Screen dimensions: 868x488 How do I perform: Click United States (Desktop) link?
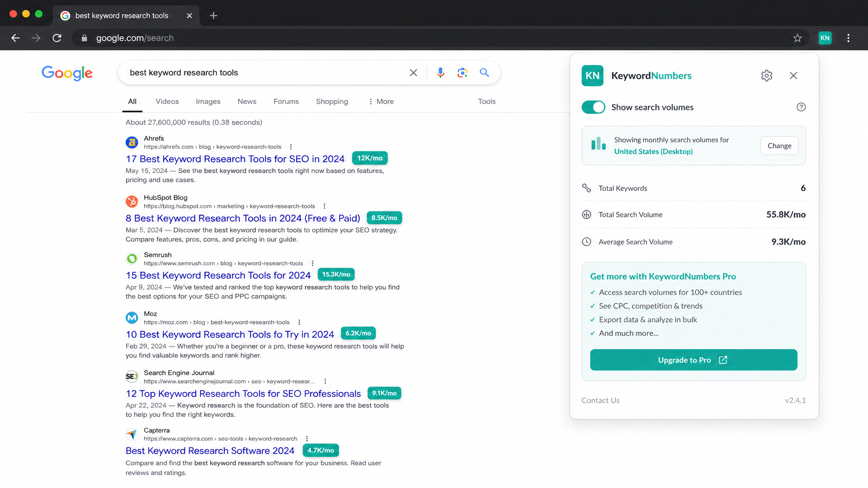point(653,152)
